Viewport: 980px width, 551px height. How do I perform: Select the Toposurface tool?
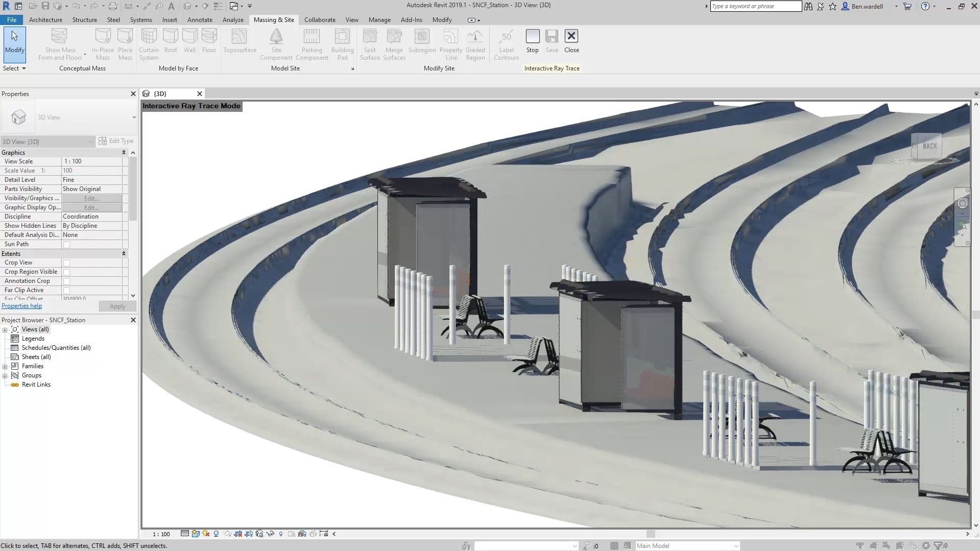point(239,43)
